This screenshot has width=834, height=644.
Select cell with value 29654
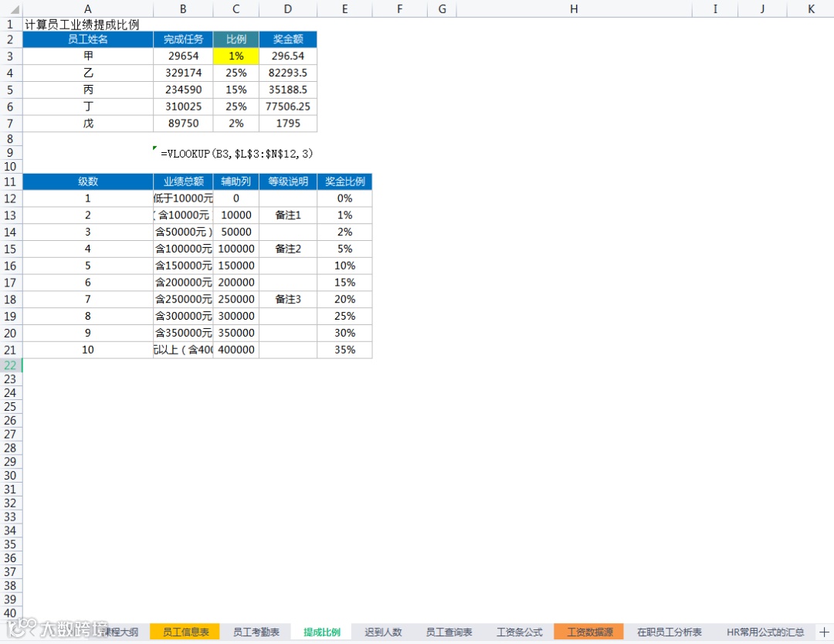click(x=183, y=56)
